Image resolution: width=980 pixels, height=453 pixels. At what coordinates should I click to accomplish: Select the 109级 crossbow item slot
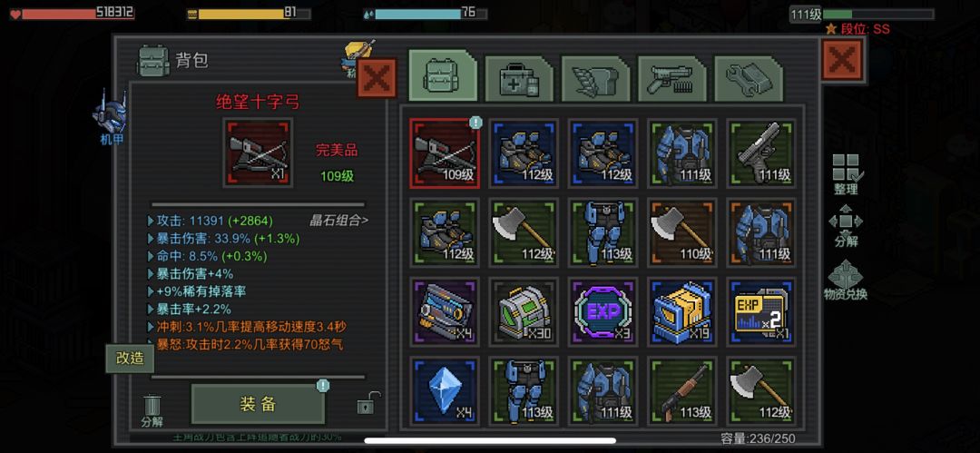[445, 153]
